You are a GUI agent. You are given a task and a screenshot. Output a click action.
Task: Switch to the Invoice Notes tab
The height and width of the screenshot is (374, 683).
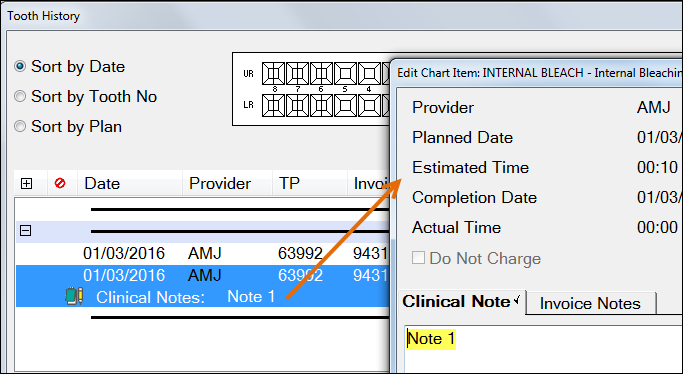pos(591,303)
